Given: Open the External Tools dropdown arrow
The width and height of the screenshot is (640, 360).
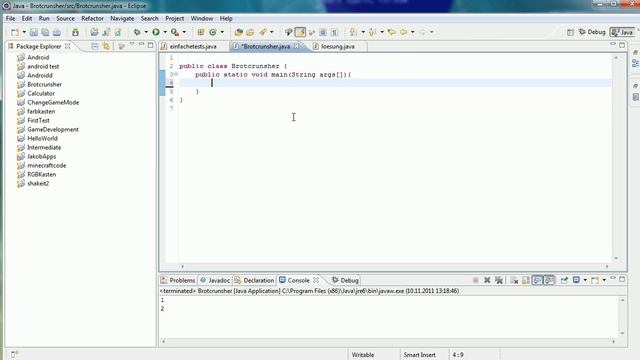Looking at the screenshot, I should (184, 32).
